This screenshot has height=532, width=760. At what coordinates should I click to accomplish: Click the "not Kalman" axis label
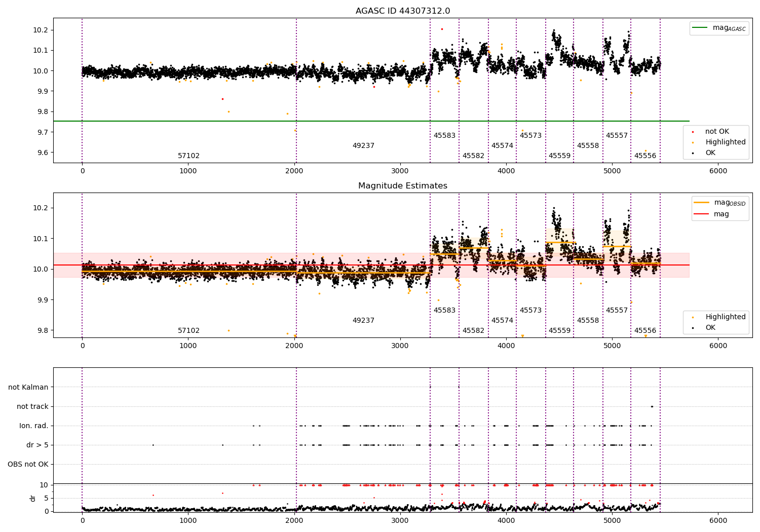pos(28,387)
